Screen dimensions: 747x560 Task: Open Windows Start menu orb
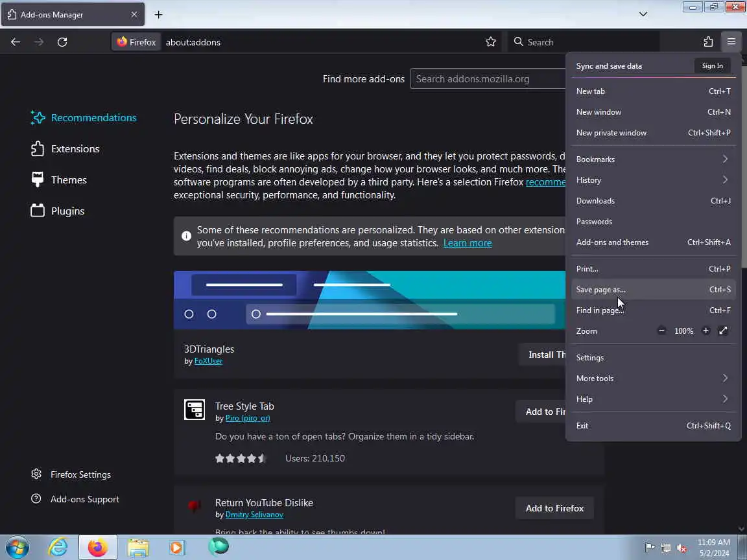point(17,547)
